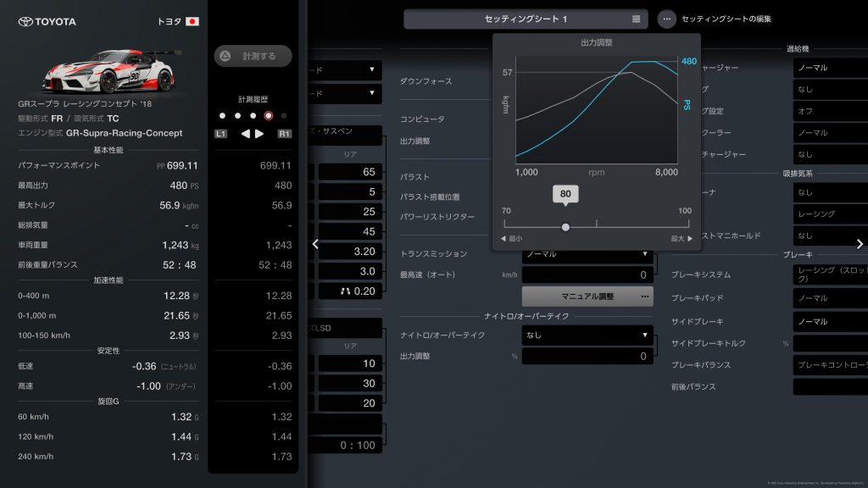Click the rear field showing 65
Viewport: 868px width, 488px height.
pos(350,172)
